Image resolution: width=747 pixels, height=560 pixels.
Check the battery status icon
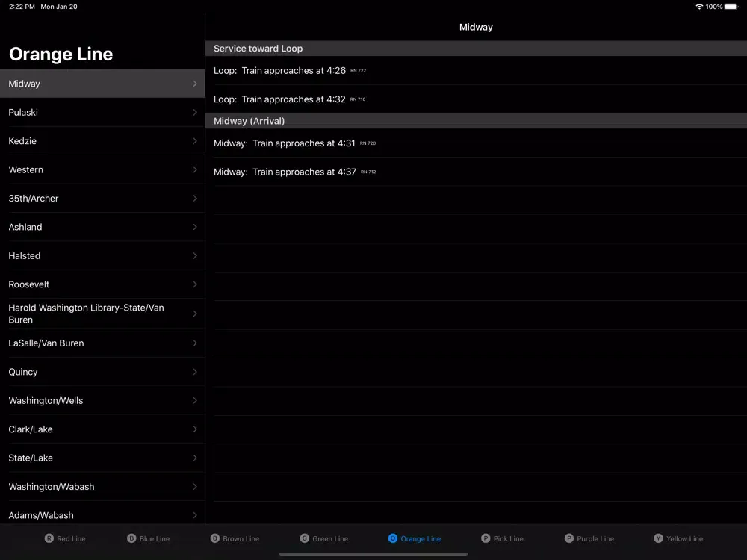pos(732,7)
